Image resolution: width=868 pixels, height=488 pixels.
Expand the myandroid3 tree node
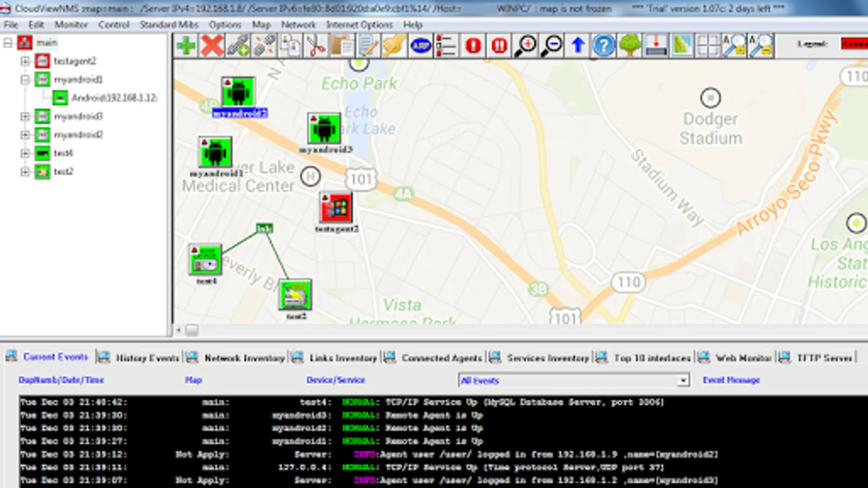click(25, 117)
